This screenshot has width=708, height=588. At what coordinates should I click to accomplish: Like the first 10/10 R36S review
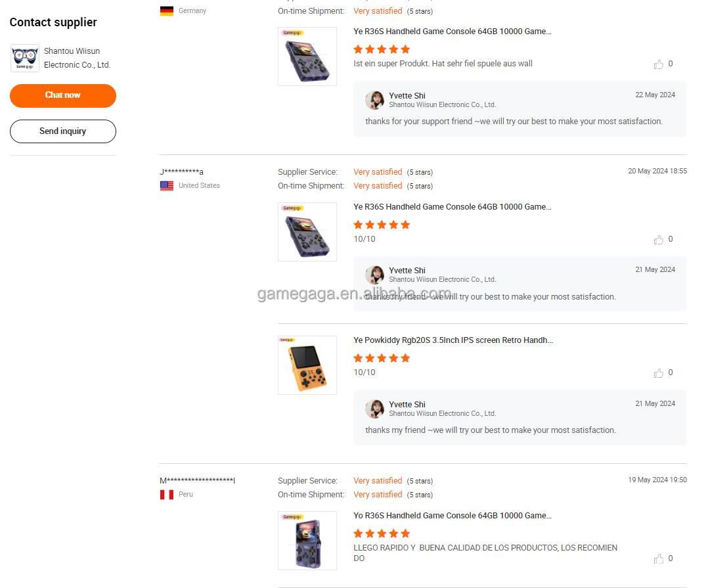pyautogui.click(x=659, y=240)
